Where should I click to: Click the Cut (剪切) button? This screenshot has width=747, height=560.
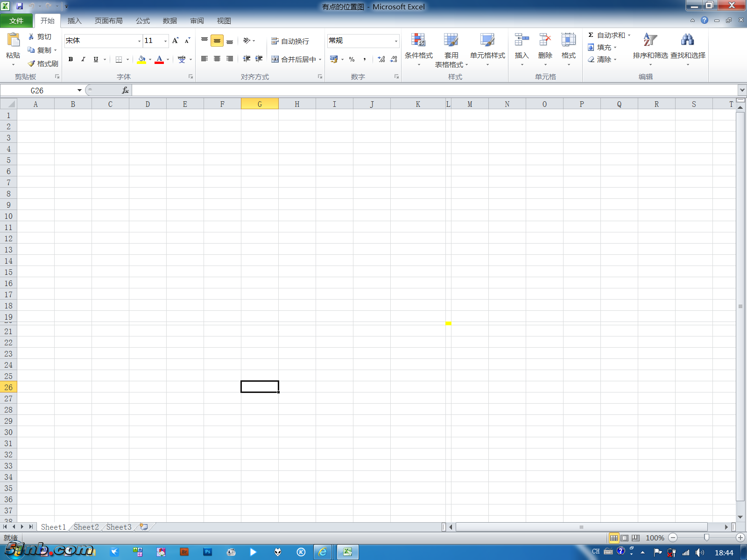pos(40,37)
